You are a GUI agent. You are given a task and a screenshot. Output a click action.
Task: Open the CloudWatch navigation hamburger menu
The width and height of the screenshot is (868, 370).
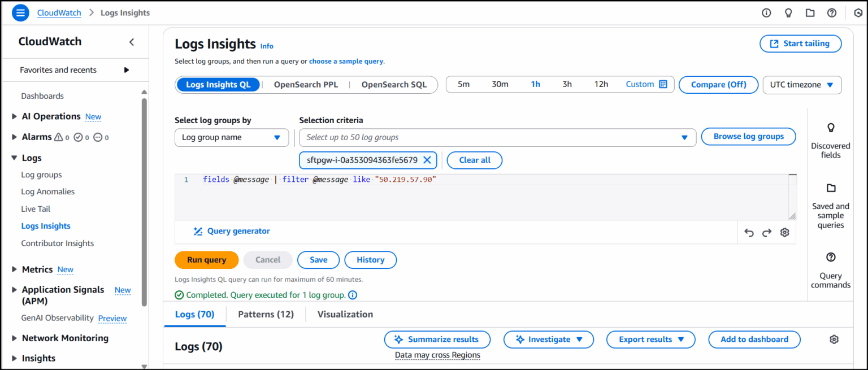(x=20, y=12)
